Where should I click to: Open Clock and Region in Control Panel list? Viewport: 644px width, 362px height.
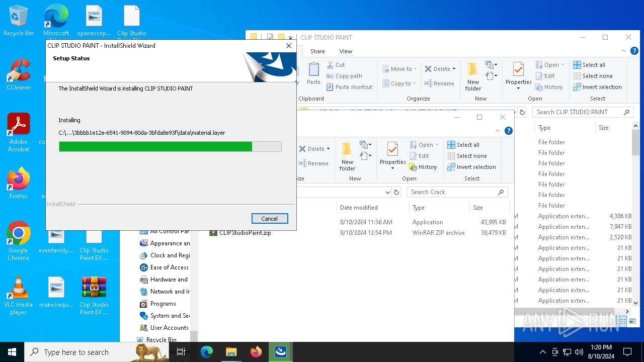[165, 255]
